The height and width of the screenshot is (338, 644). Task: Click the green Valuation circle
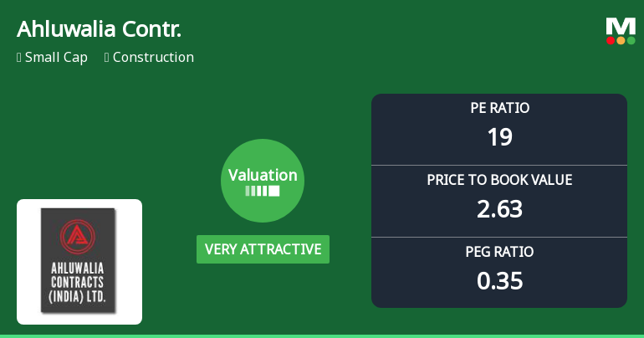pyautogui.click(x=263, y=180)
